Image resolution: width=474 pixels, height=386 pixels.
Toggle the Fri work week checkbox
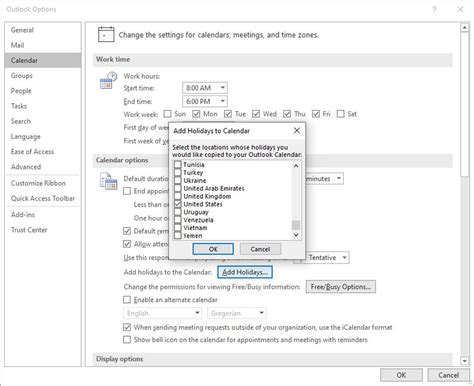click(316, 114)
